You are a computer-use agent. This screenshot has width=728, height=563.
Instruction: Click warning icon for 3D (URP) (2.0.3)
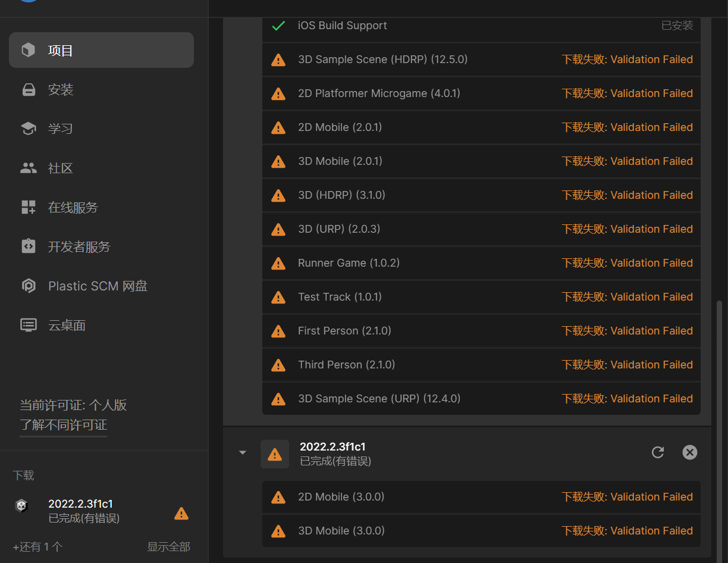(x=278, y=229)
